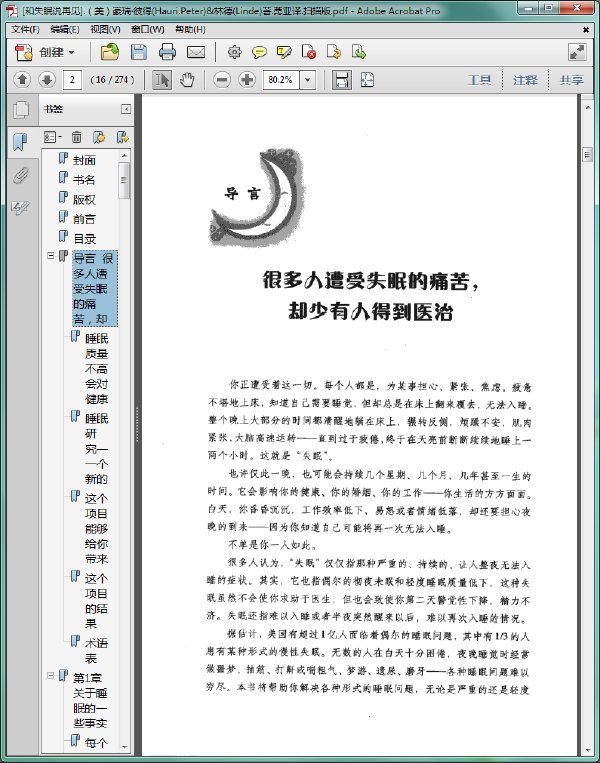Click the insert page green arrow icon
Image resolution: width=600 pixels, height=763 pixels.
(359, 52)
